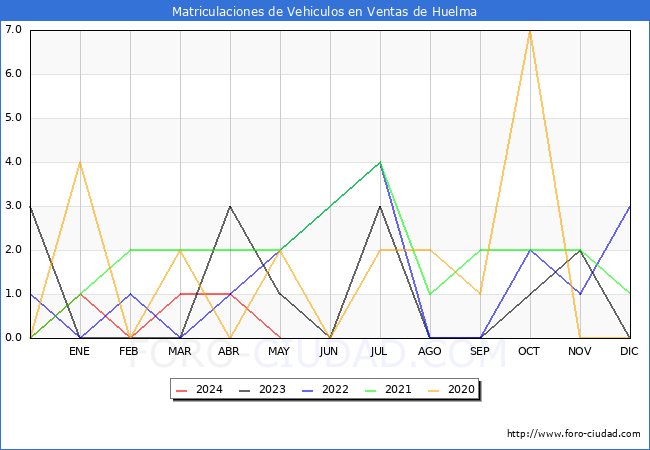The height and width of the screenshot is (450, 650).
Task: Click the FEB month axis label
Action: 129,351
